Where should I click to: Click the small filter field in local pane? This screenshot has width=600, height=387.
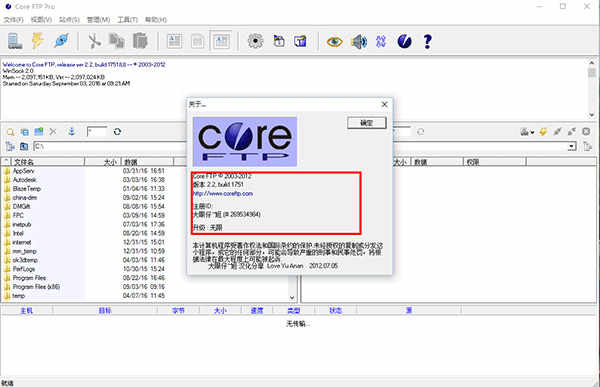96,132
